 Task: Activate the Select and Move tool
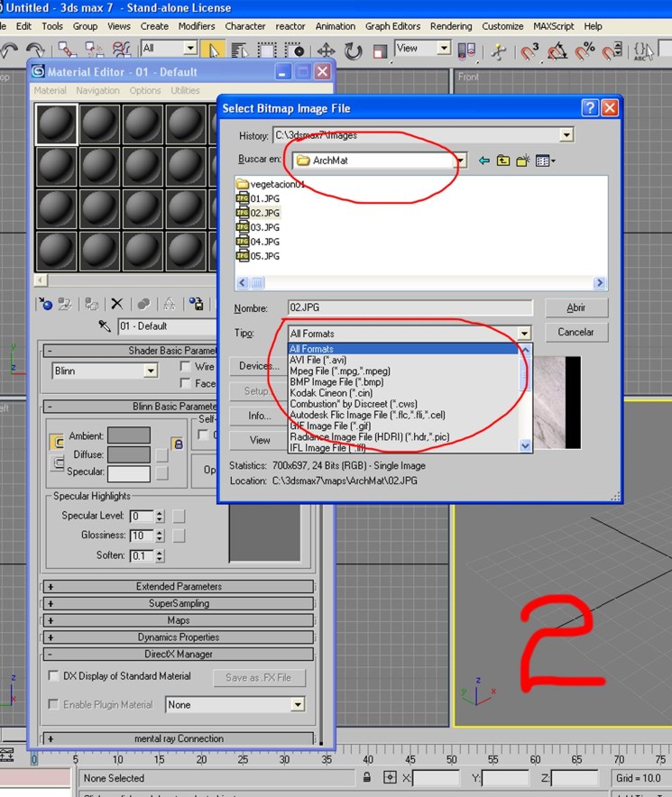coord(326,50)
